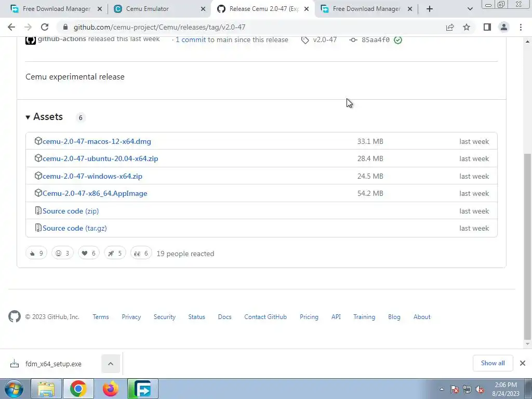Image resolution: width=532 pixels, height=399 pixels.
Task: Click the heart reaction with 6
Action: (x=89, y=253)
